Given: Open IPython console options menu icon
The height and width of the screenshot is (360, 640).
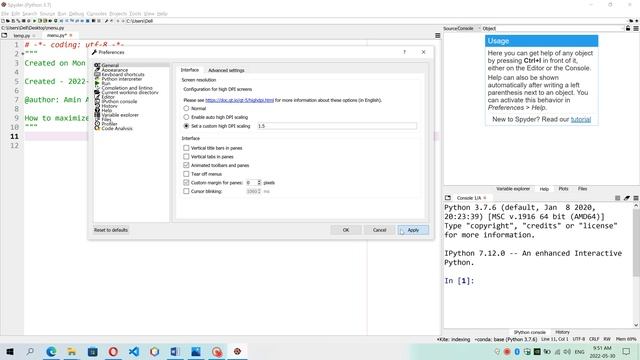Looking at the screenshot, I should pos(636,198).
